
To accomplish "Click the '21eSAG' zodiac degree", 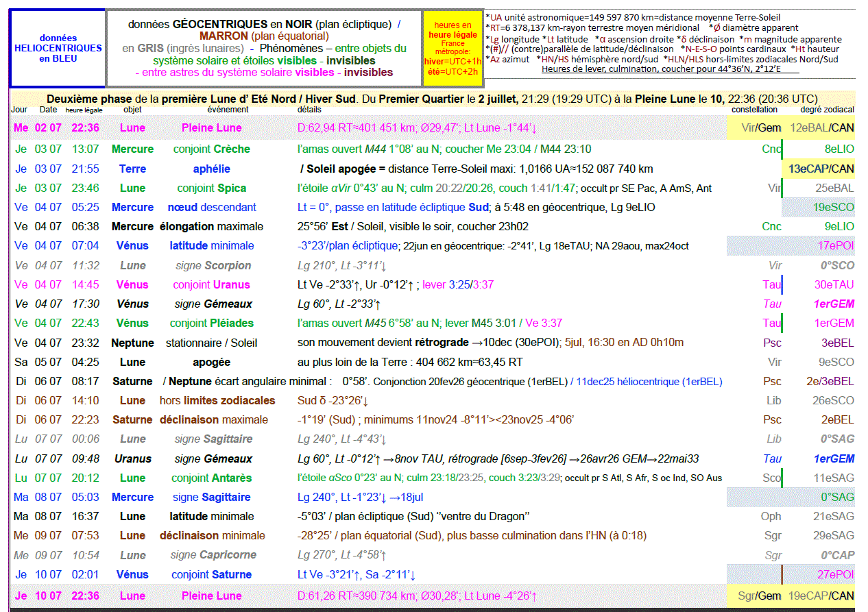I will click(x=834, y=516).
